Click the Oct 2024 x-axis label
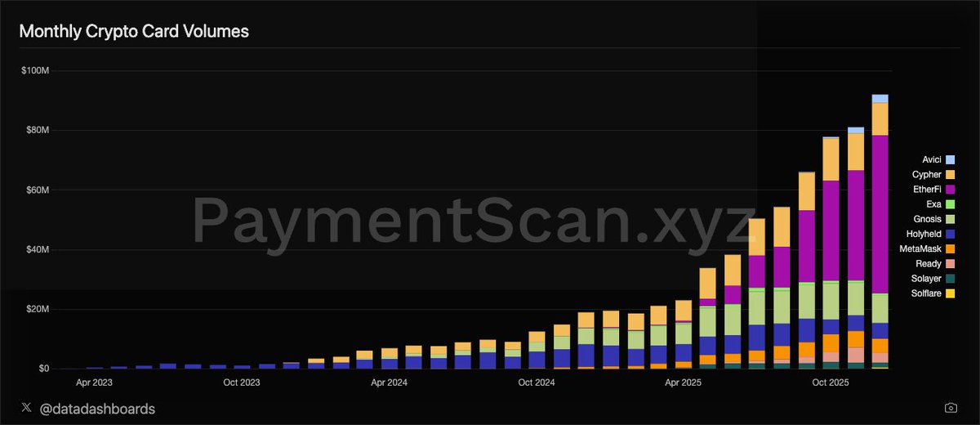The height and width of the screenshot is (425, 980). (537, 382)
